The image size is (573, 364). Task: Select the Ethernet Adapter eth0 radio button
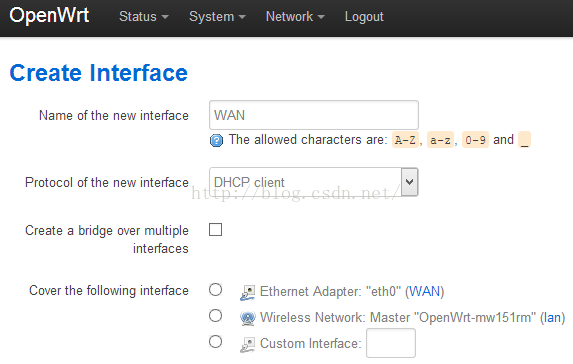coord(216,289)
